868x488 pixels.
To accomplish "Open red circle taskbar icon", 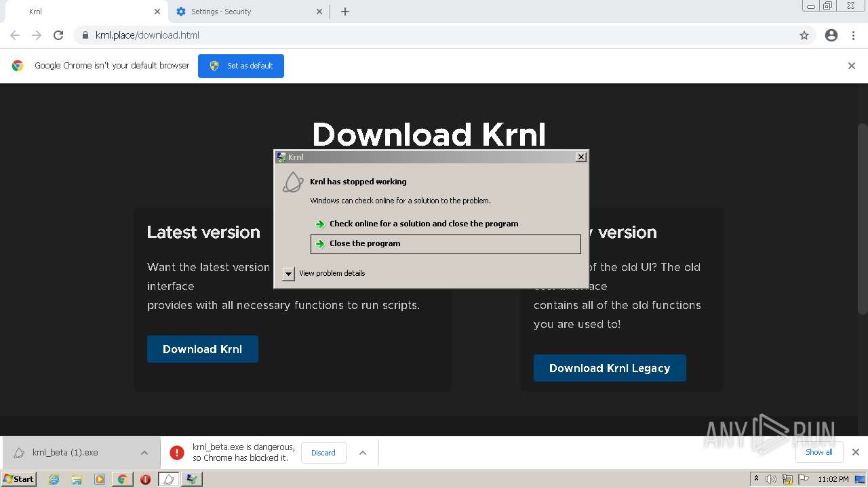I will 145,479.
